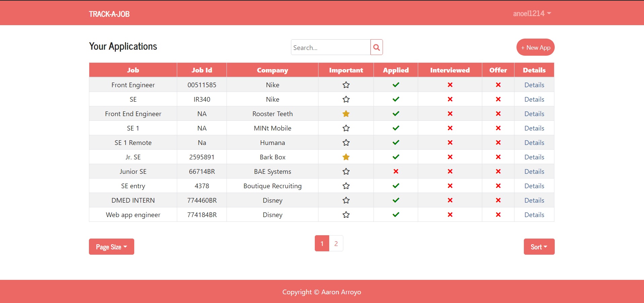Toggle important star for Front Engineer row
Screen dimensions: 644x303
click(x=346, y=85)
